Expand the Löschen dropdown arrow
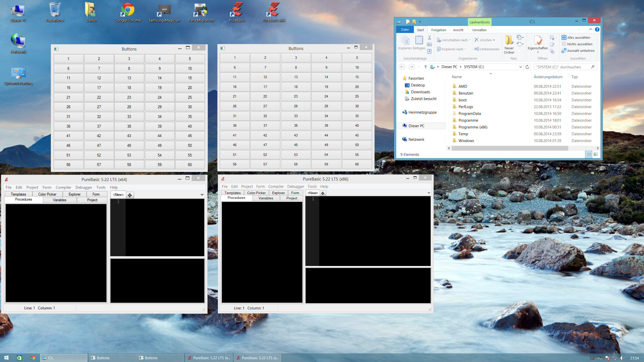644x362 pixels. coord(494,40)
